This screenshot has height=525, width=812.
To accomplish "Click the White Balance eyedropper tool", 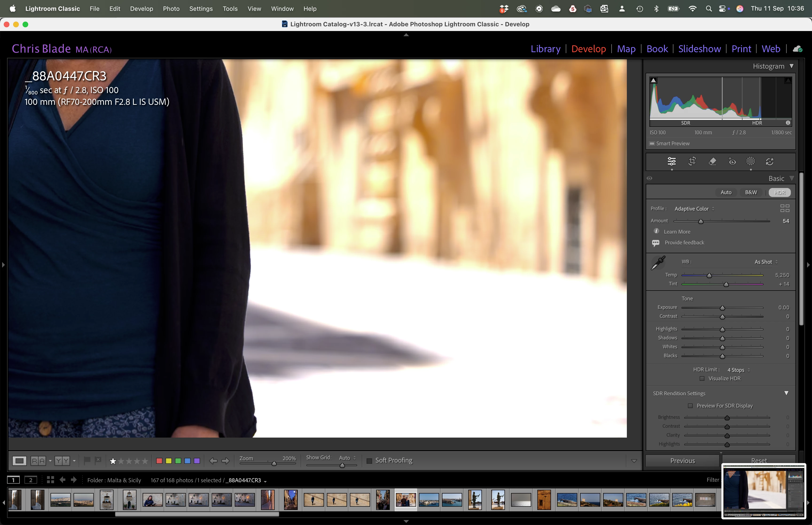I will [x=658, y=262].
